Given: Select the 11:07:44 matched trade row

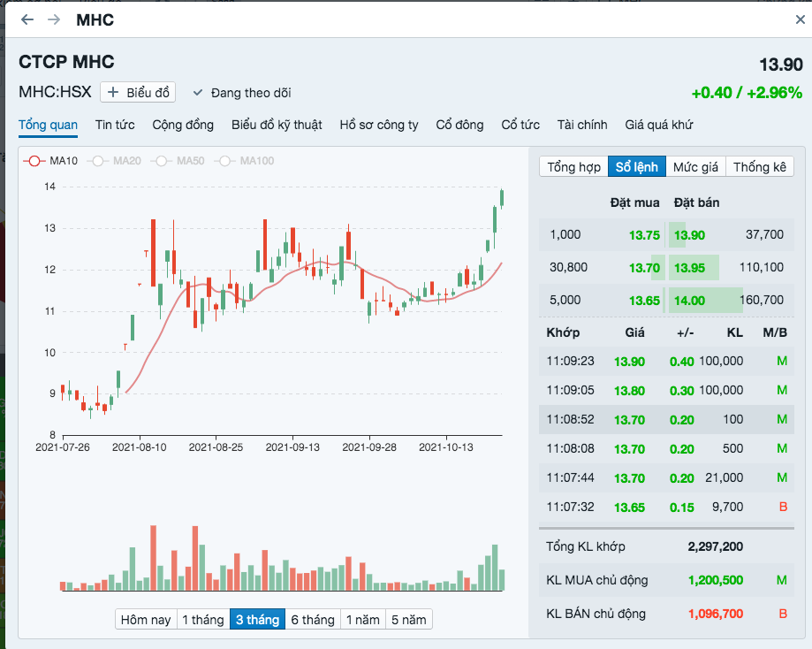Looking at the screenshot, I should (x=666, y=477).
